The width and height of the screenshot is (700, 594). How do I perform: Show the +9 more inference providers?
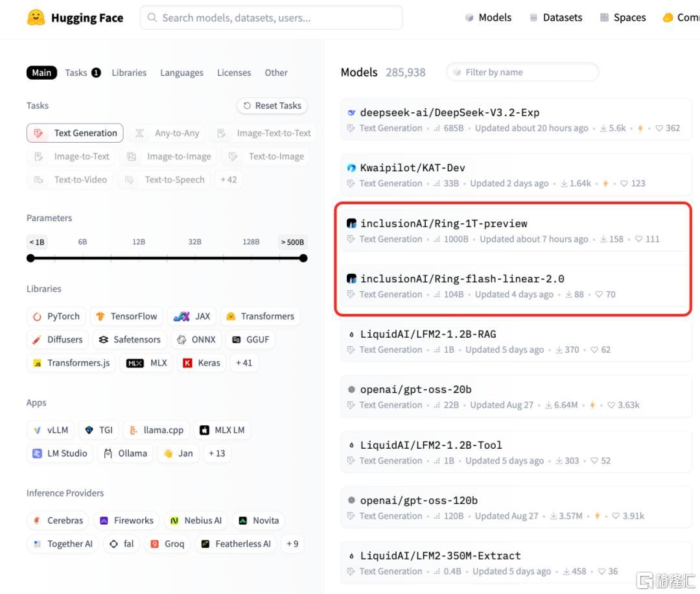point(292,544)
